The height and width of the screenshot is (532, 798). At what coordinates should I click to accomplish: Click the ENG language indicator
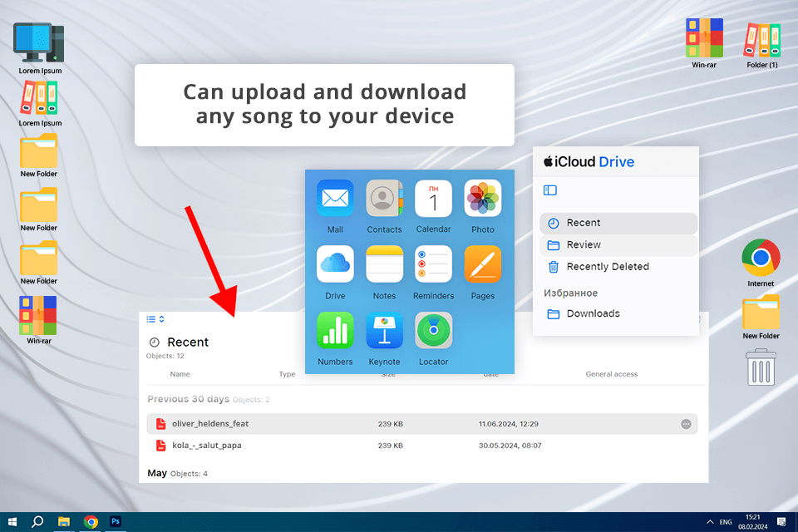pyautogui.click(x=726, y=522)
